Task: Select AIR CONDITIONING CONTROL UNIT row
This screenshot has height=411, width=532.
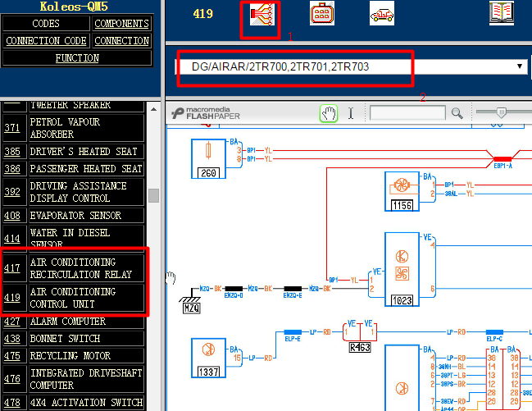Action: coord(86,298)
